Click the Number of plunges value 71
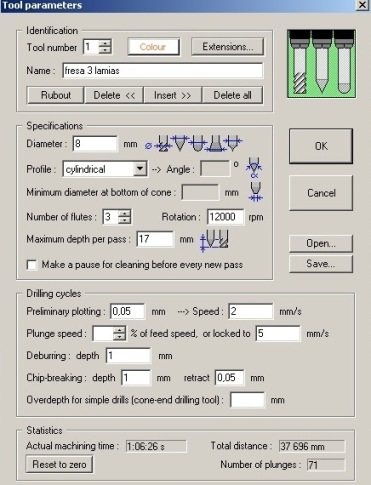Screen dimensions: 371x485 326,465
